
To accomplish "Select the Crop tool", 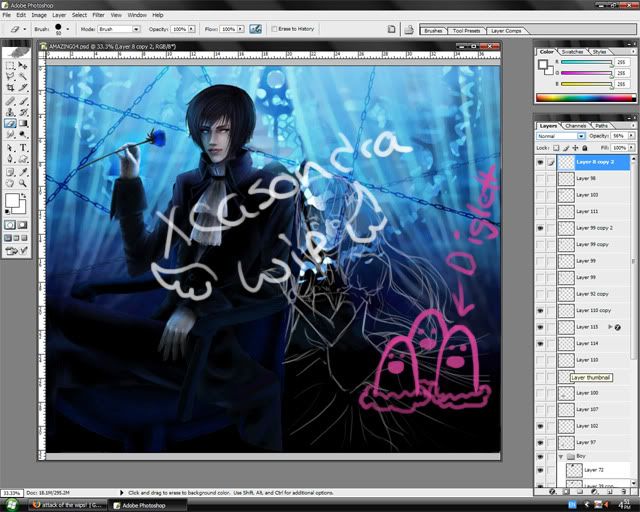I will pyautogui.click(x=10, y=88).
